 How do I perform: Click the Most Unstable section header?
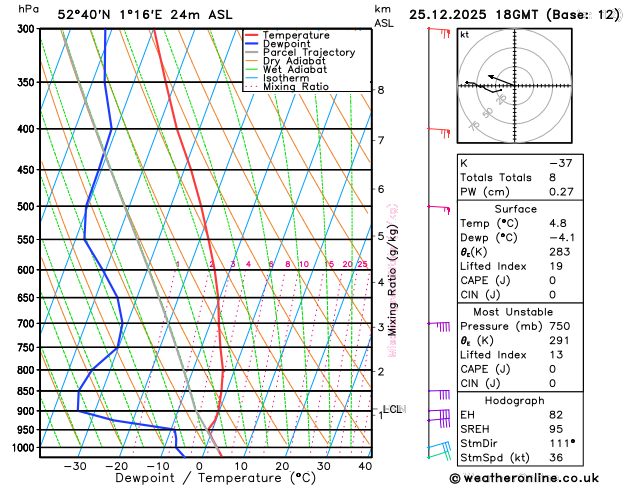point(513,312)
